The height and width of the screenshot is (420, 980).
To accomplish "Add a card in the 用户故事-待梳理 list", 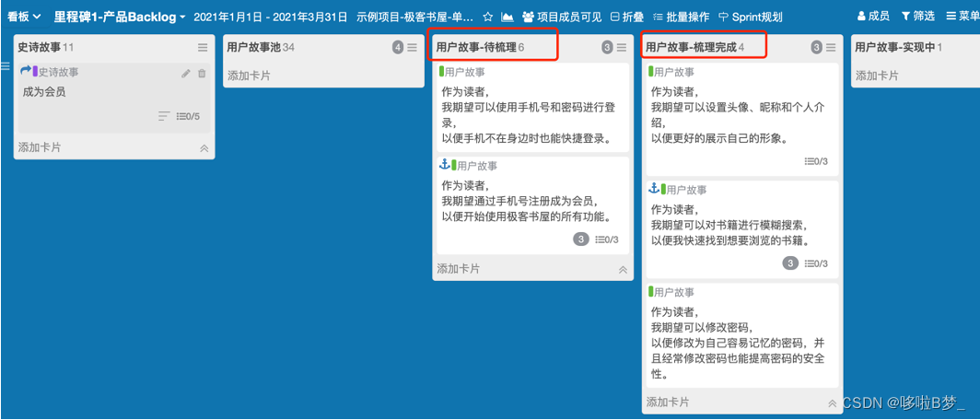I will coord(459,269).
